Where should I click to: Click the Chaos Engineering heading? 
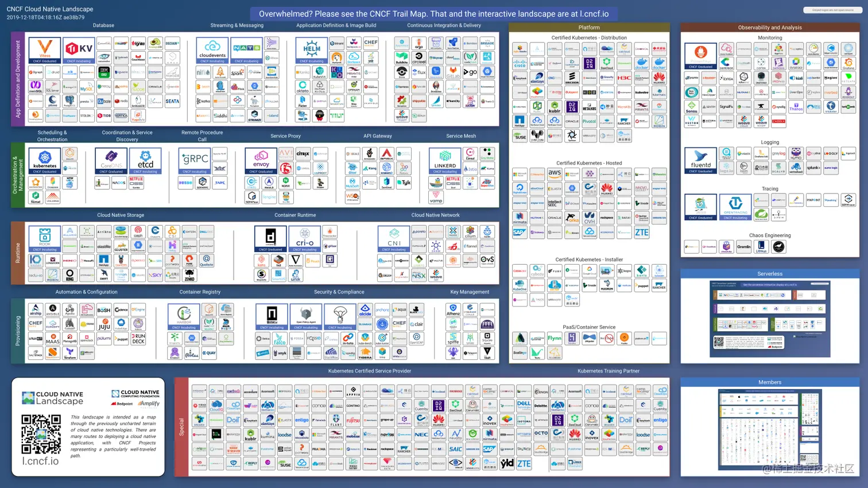tap(770, 235)
